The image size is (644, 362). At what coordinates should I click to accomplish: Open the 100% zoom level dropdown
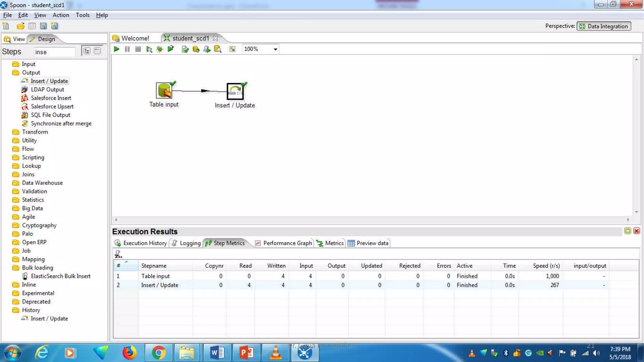275,49
